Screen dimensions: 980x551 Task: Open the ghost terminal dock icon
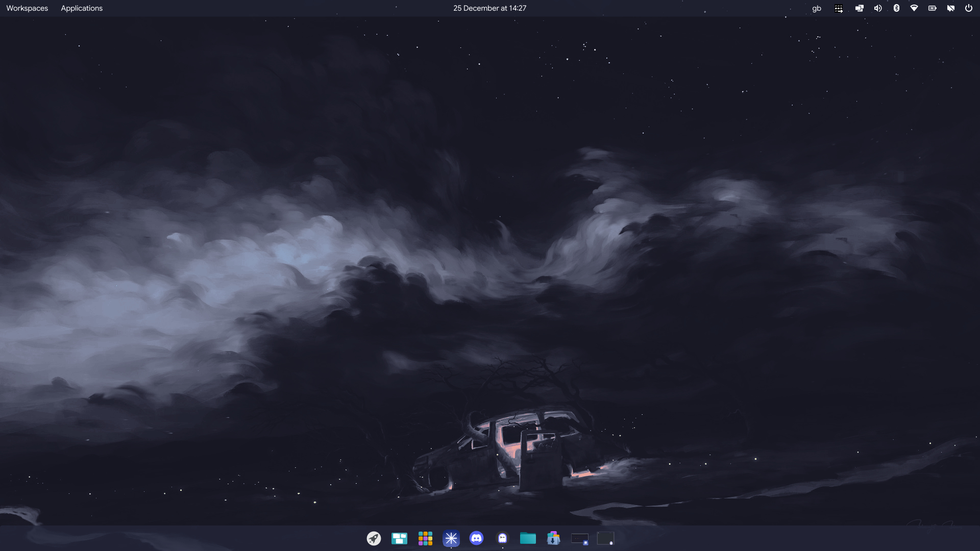tap(502, 538)
